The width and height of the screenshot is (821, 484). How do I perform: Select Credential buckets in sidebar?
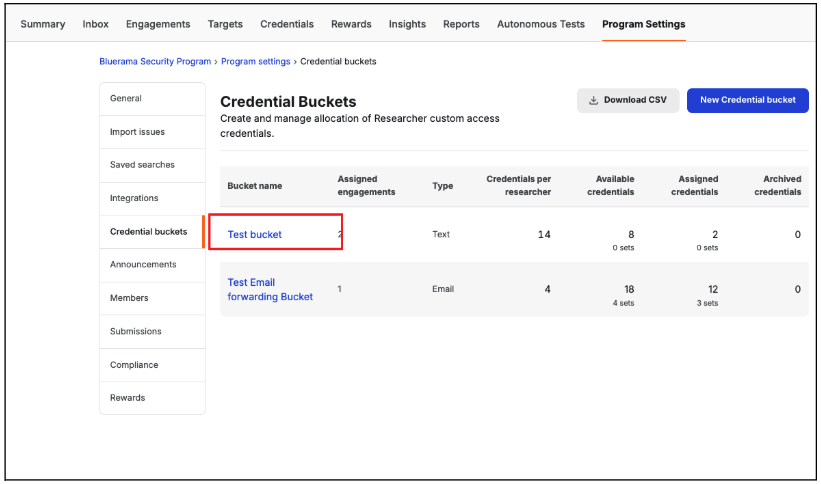pos(152,232)
